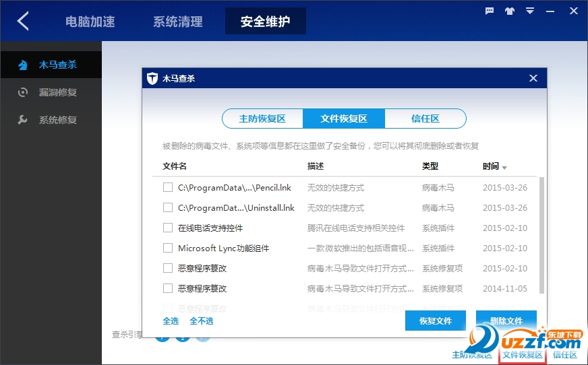Tick the 在线电话支持控件 checkbox
Viewport: 588px width, 365px height.
pyautogui.click(x=168, y=228)
